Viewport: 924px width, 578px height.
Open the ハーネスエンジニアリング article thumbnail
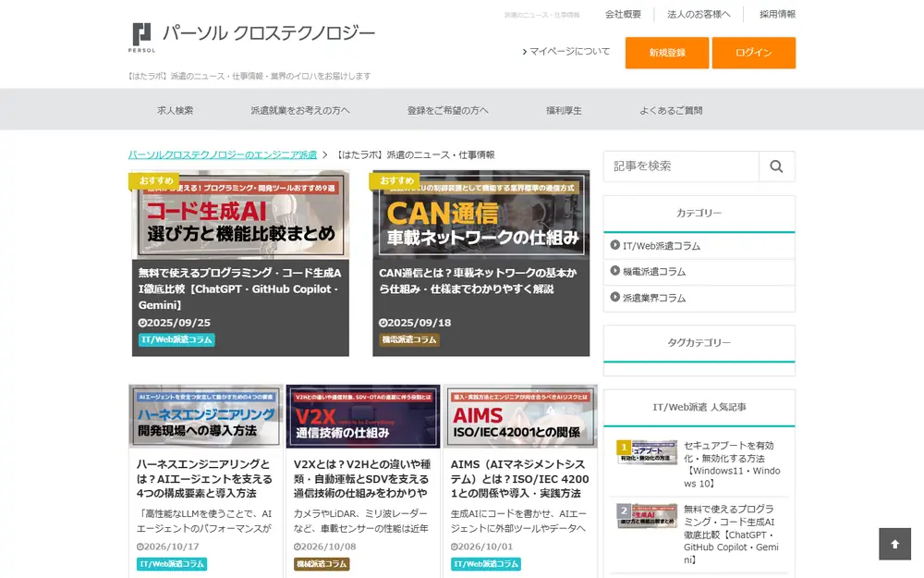206,416
